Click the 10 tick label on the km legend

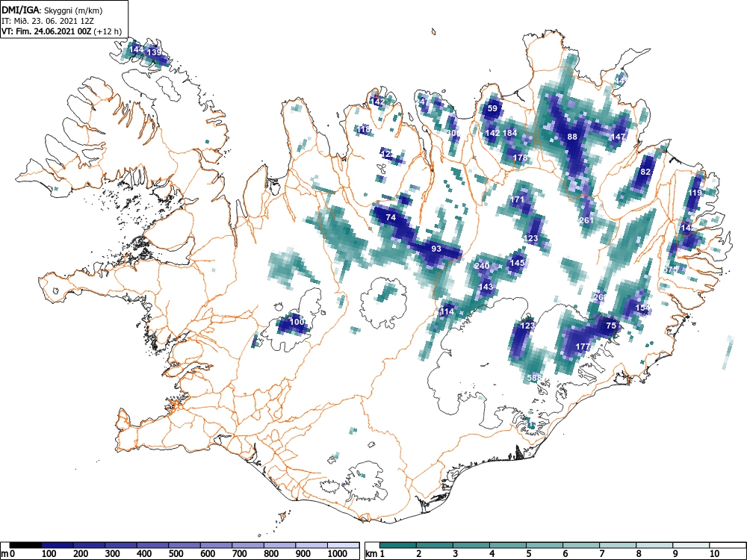tap(714, 553)
